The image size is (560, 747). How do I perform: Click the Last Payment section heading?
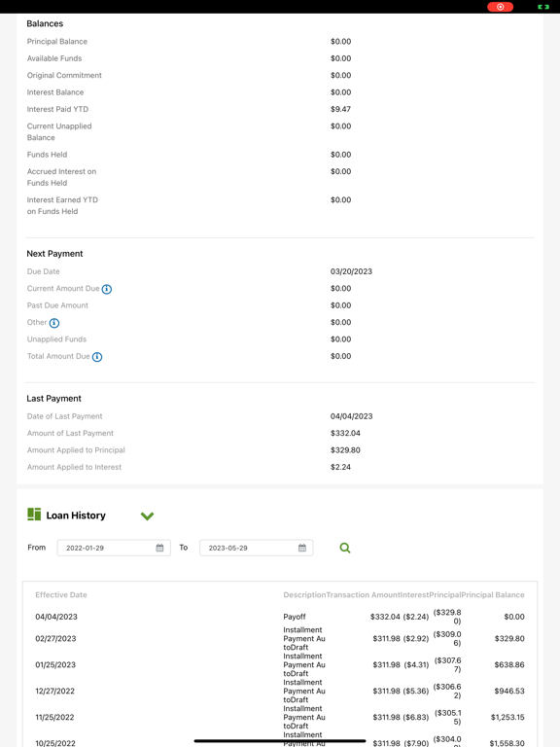point(53,399)
